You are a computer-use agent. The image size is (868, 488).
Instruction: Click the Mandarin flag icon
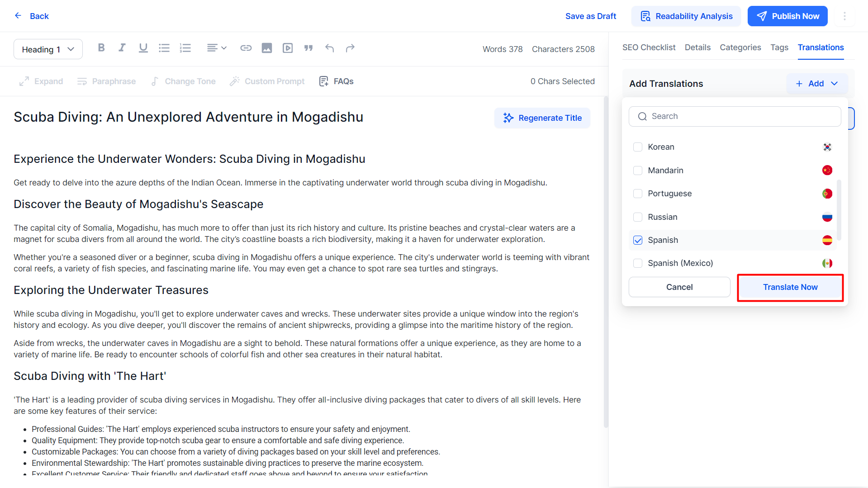tap(827, 171)
